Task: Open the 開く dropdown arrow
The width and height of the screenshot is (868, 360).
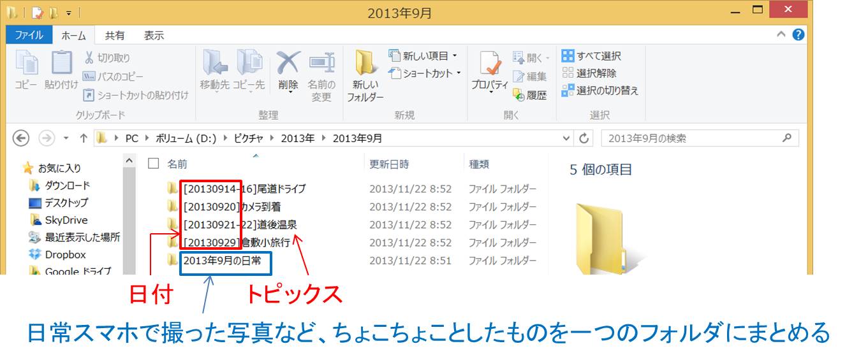Action: pyautogui.click(x=547, y=58)
